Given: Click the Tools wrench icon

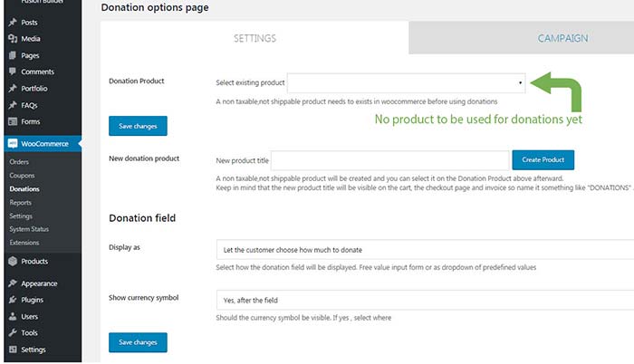Looking at the screenshot, I should click(x=12, y=333).
